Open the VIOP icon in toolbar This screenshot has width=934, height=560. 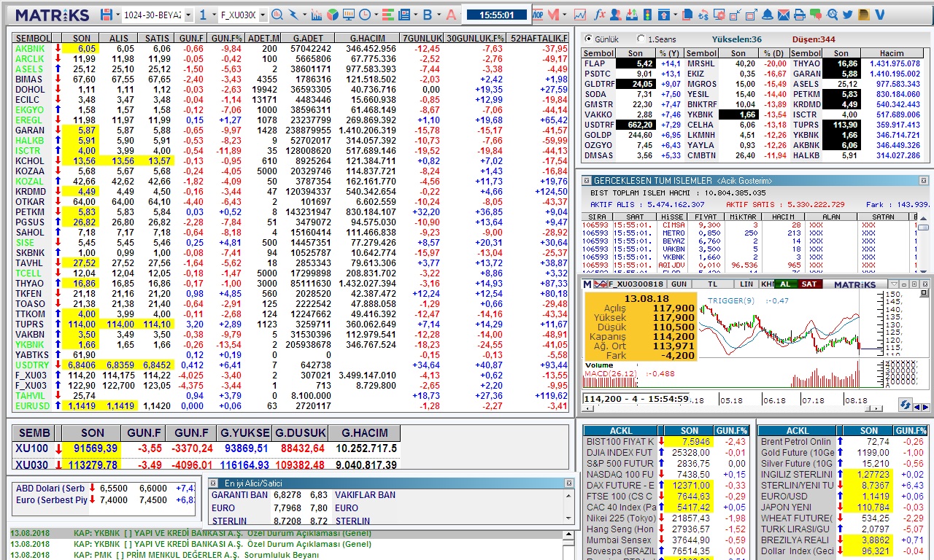[536, 15]
